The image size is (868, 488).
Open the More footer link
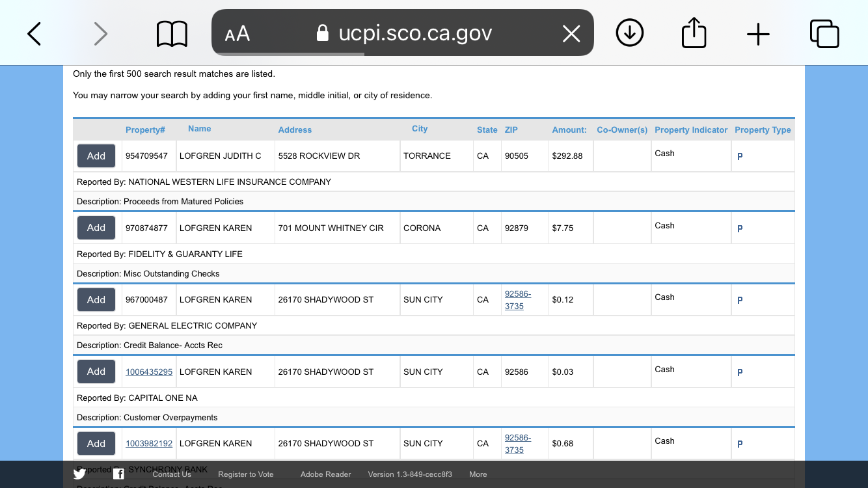(478, 474)
